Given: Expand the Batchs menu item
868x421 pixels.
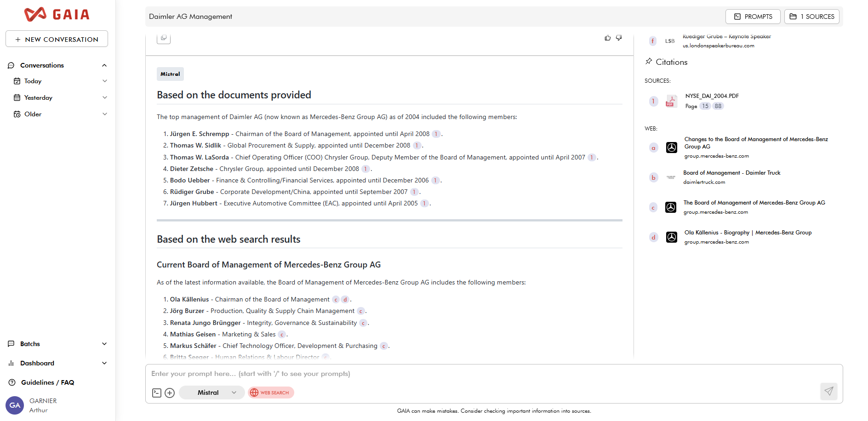Looking at the screenshot, I should click(x=104, y=344).
